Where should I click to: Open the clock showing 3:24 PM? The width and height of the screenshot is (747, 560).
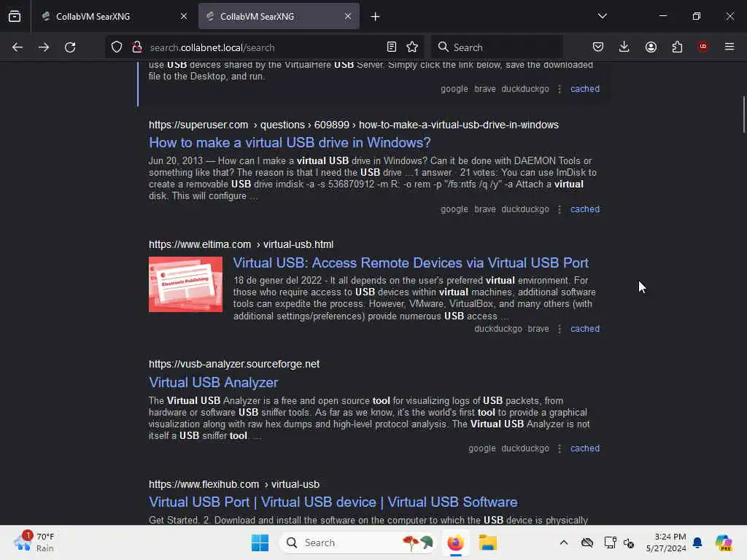(666, 542)
